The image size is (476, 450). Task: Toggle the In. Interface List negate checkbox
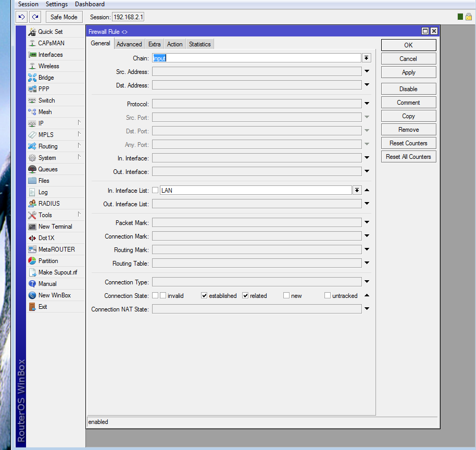coord(155,191)
